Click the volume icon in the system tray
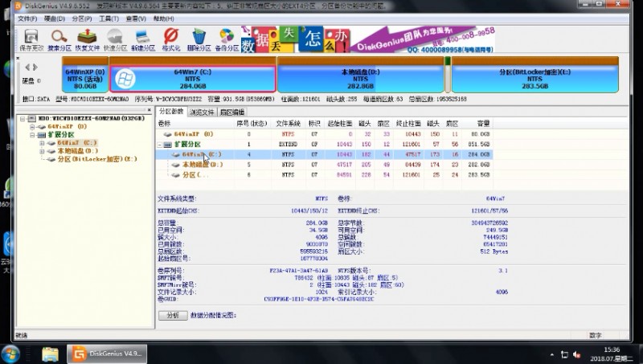 pos(577,354)
